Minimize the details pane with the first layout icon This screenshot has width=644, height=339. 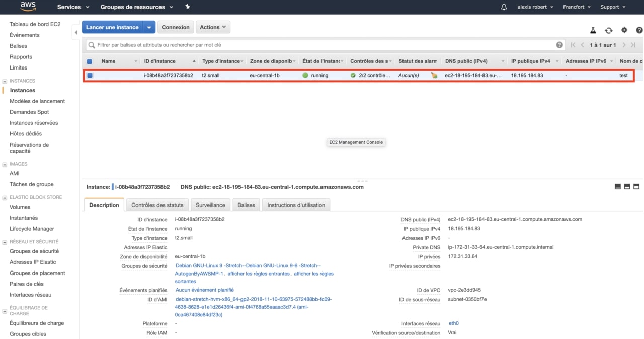coord(618,186)
